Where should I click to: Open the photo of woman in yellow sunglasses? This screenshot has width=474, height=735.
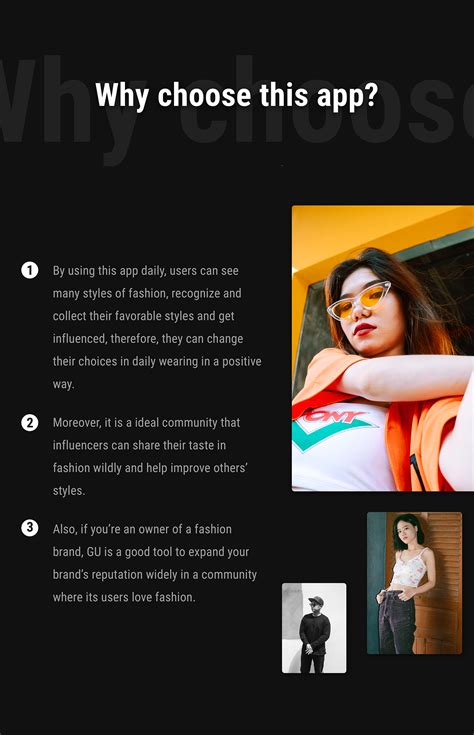383,348
